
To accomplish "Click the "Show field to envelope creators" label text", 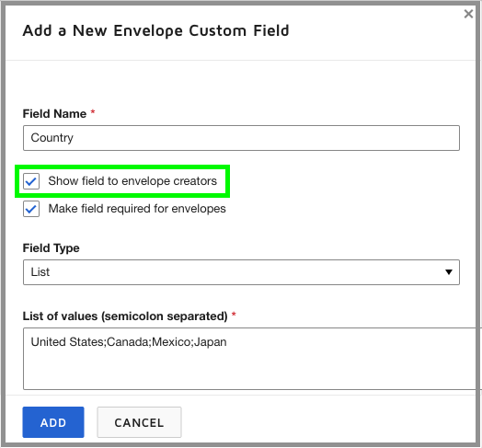I will coord(132,181).
